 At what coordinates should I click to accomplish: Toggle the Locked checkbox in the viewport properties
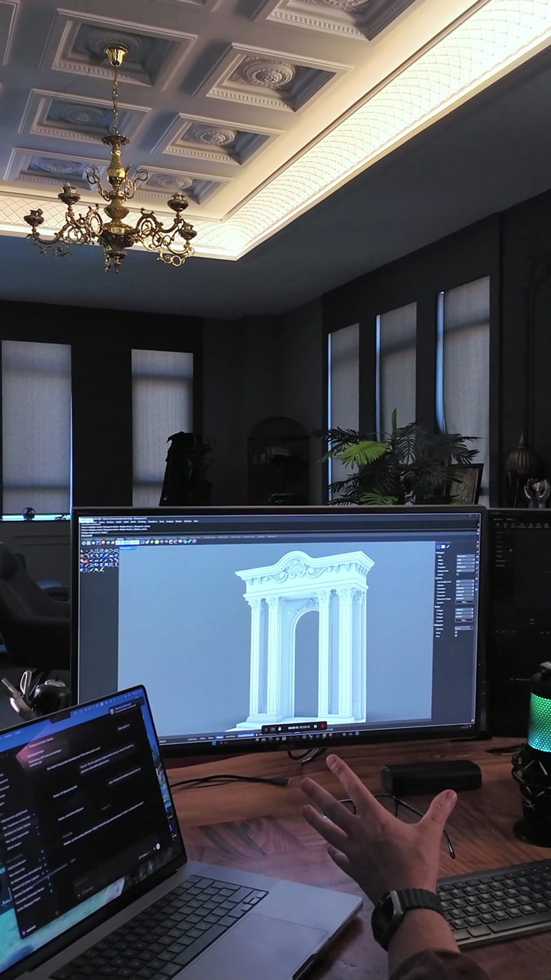click(x=457, y=574)
